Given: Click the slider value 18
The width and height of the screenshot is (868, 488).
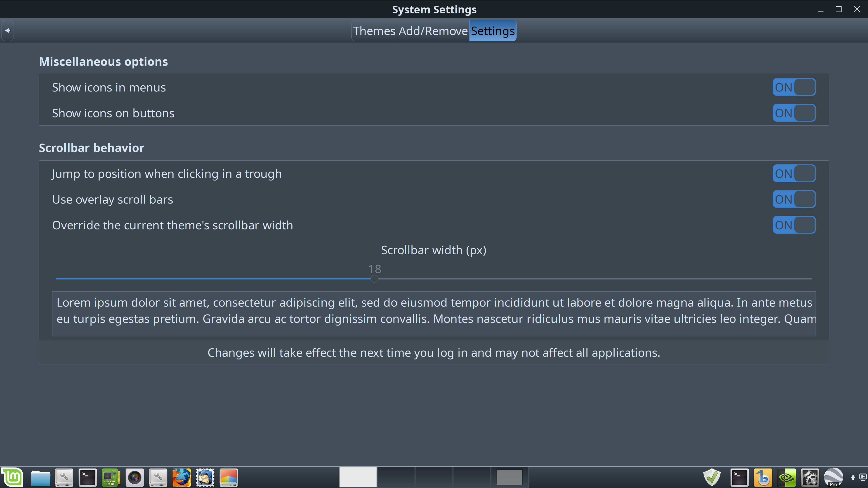Looking at the screenshot, I should pyautogui.click(x=375, y=269).
